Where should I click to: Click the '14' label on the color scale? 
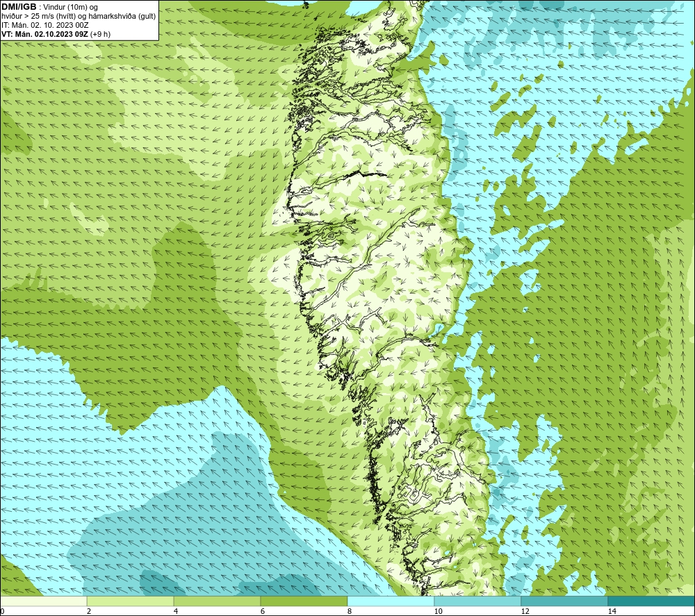point(612,611)
